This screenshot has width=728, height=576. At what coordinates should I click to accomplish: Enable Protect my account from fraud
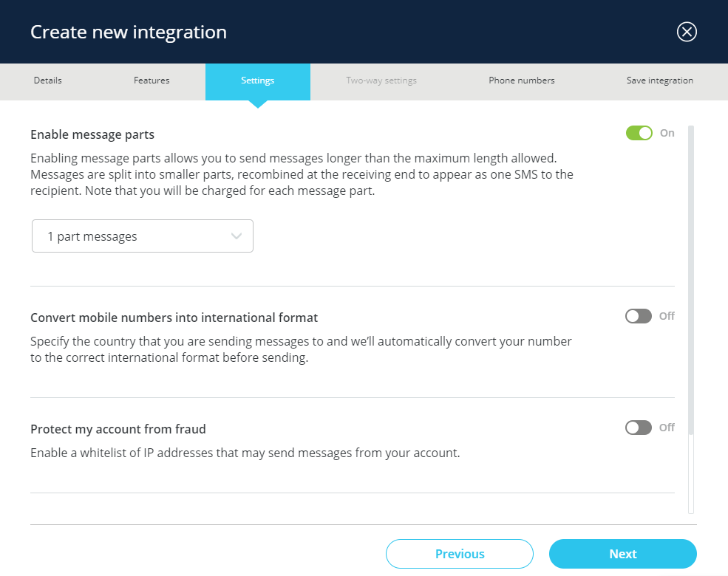[639, 428]
